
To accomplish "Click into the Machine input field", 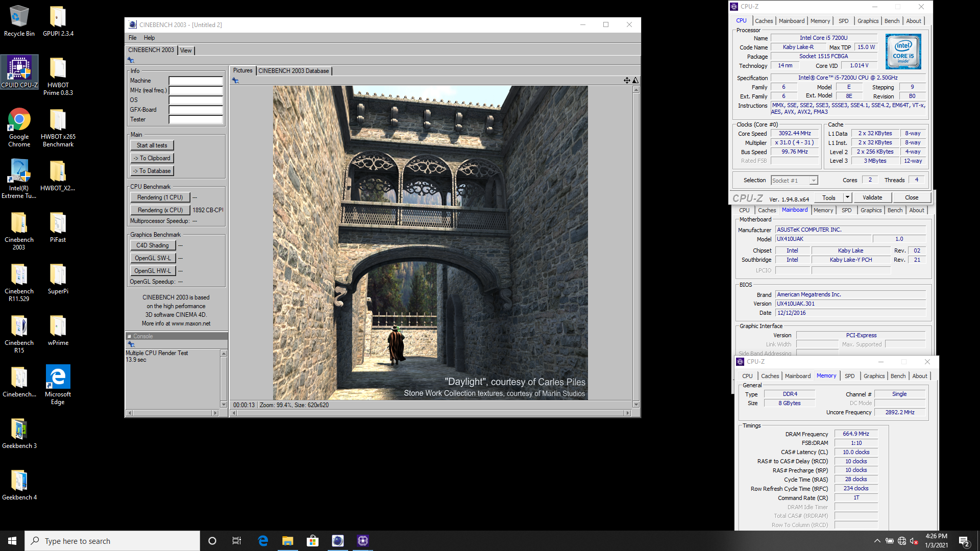I will (x=195, y=81).
